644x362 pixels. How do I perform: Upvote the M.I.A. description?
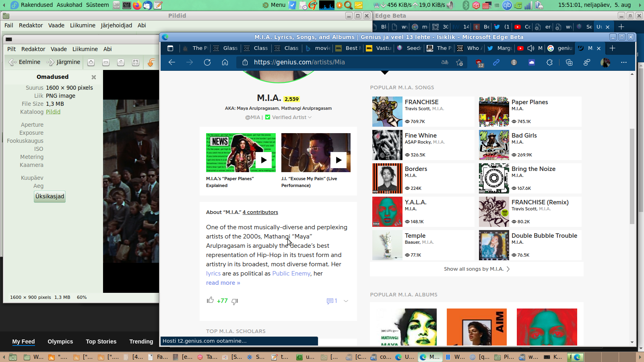210,300
